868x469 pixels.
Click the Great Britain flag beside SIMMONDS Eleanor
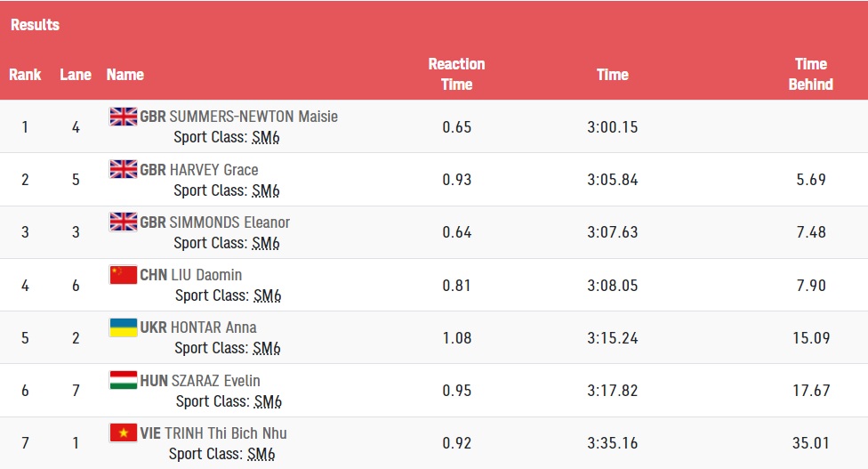coord(123,222)
